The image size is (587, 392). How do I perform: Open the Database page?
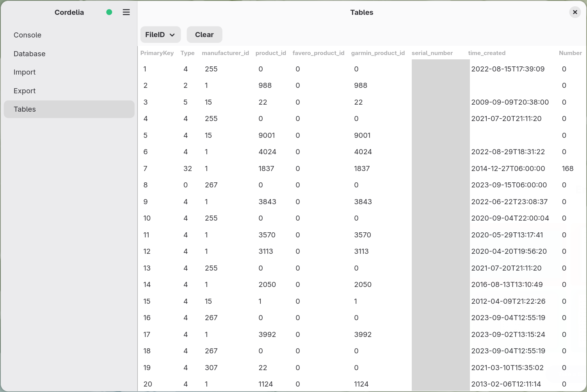(69, 53)
